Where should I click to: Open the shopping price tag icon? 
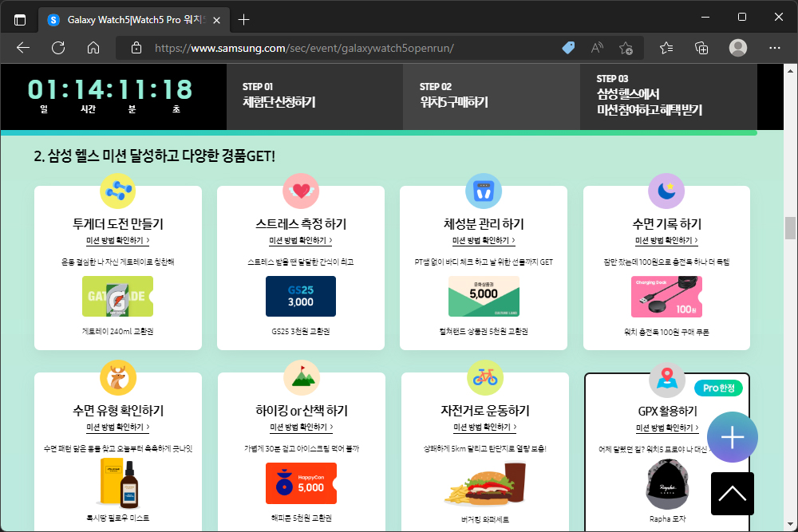568,48
